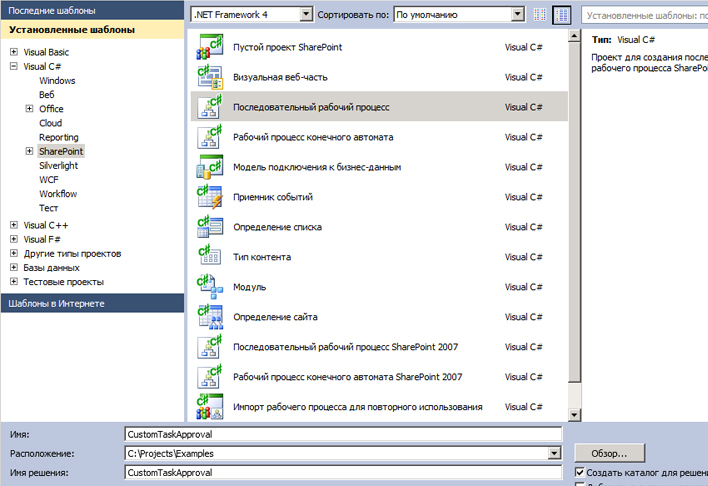This screenshot has width=708, height=486.
Task: Open the Расположение path dropdown
Action: 554,453
